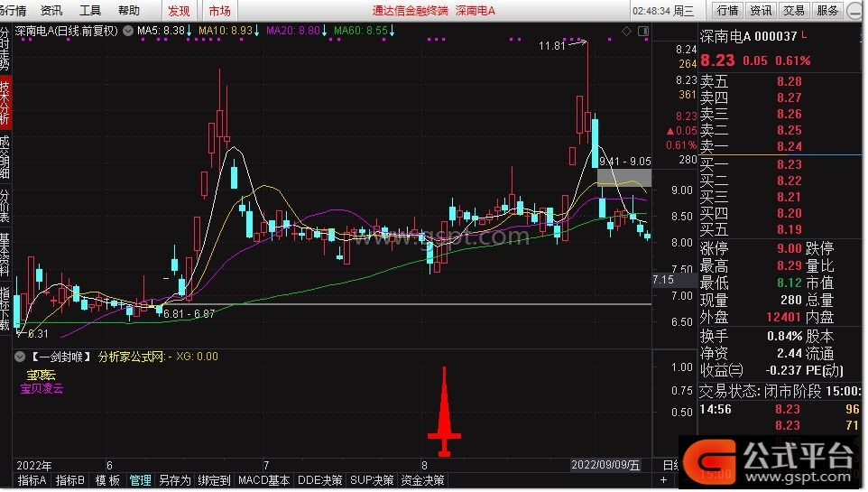Click the plus icon in bottom right bar
868x492 pixels.
coord(664,479)
